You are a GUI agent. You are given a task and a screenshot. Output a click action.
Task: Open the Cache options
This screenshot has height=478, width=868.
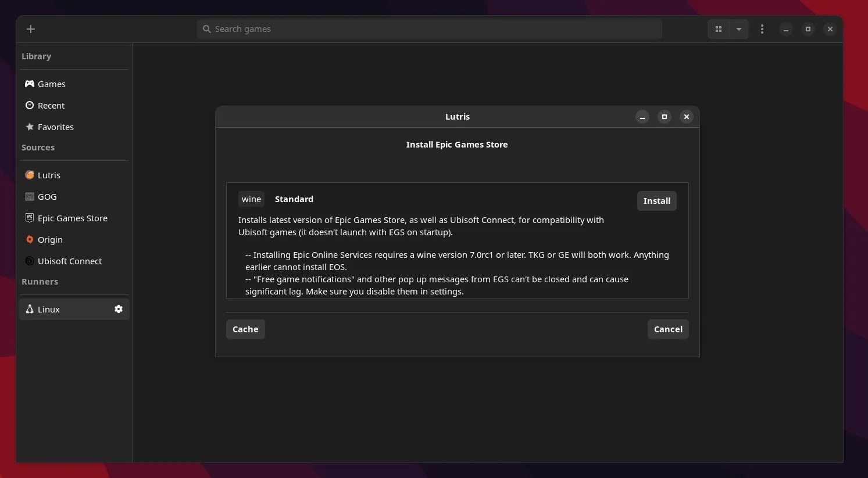[245, 329]
